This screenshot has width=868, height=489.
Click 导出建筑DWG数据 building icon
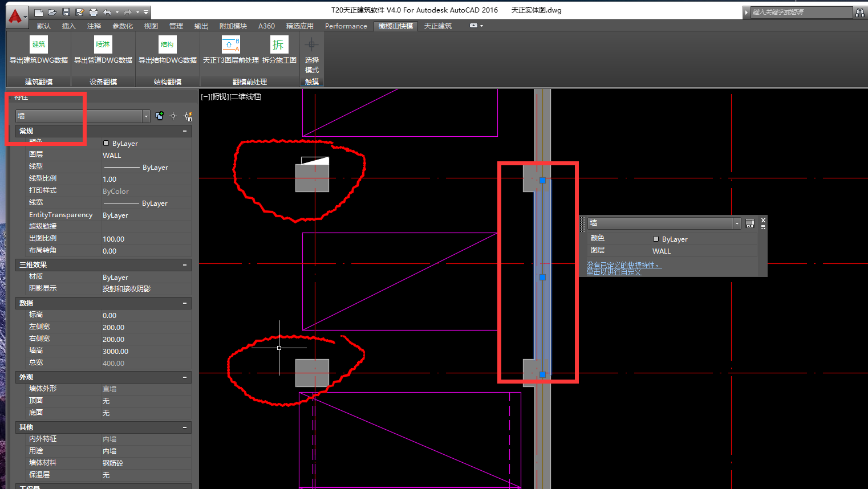39,44
